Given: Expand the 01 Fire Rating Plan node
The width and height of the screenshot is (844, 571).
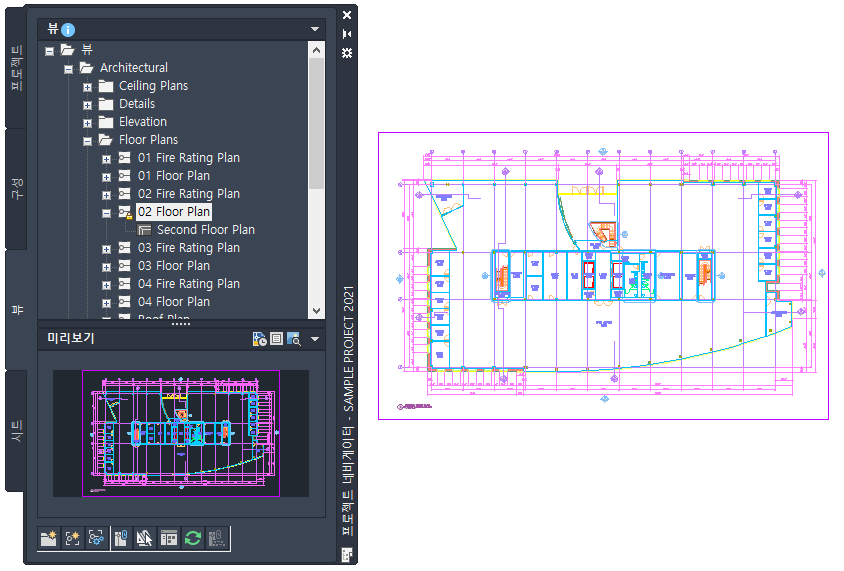Looking at the screenshot, I should (x=107, y=159).
